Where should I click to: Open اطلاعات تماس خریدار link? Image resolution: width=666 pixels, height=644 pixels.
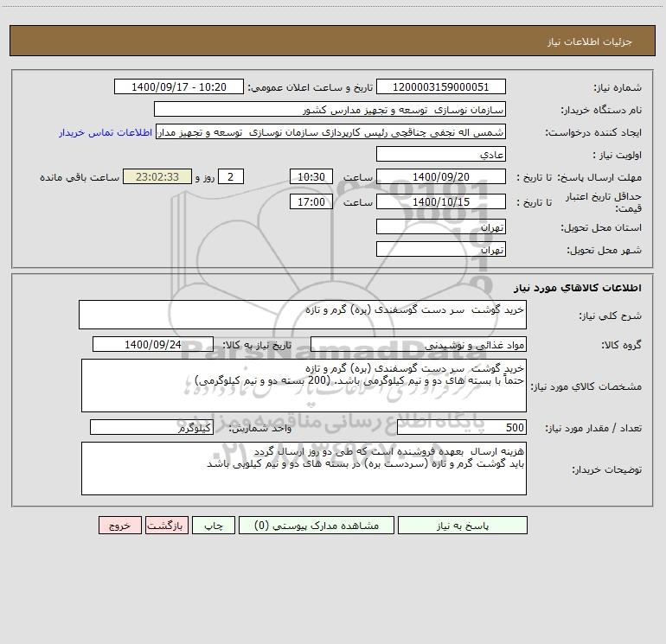pos(106,132)
